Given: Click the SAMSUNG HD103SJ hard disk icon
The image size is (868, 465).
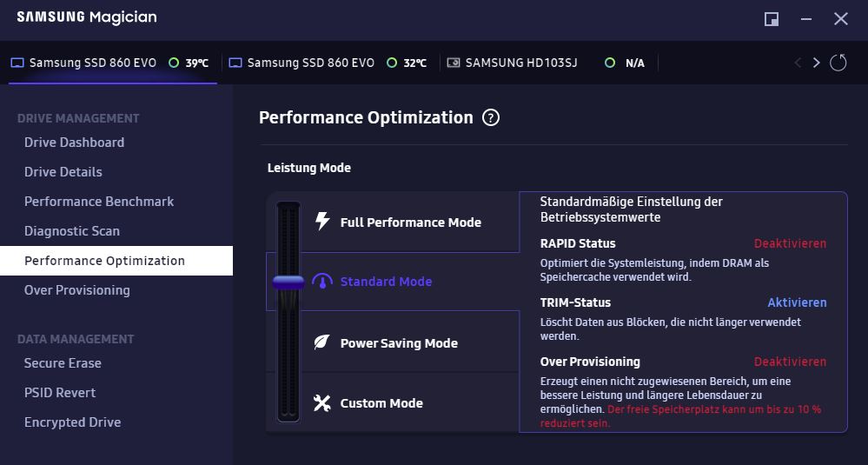Looking at the screenshot, I should tap(454, 63).
